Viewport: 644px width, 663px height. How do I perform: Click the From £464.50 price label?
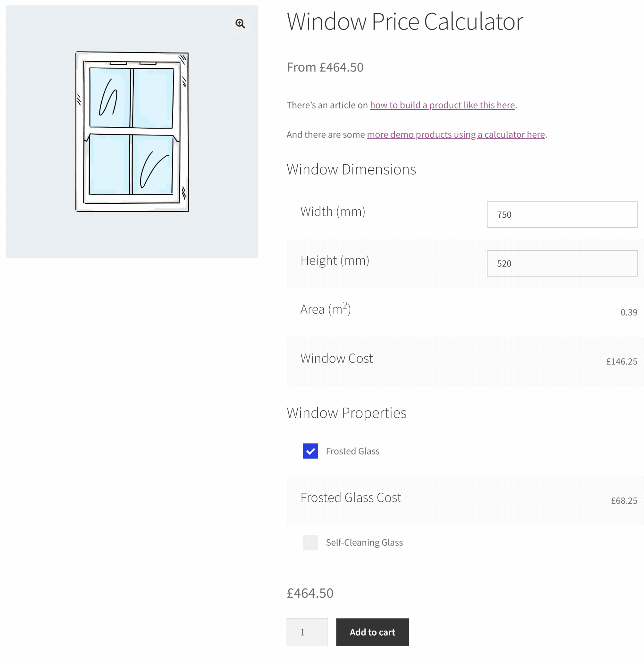pyautogui.click(x=325, y=67)
